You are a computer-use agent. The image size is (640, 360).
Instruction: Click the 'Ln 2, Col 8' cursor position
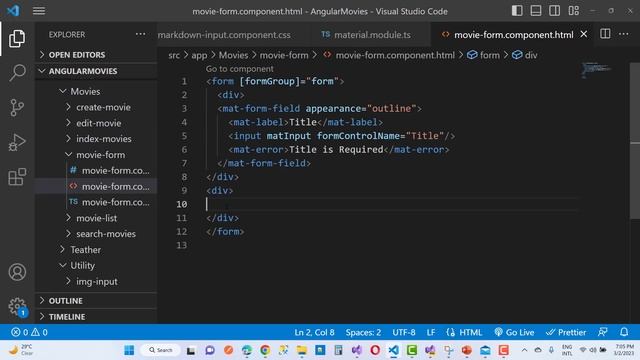tap(314, 332)
